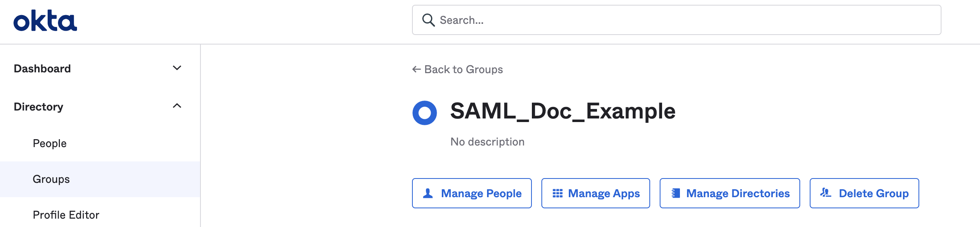980x227 pixels.
Task: Click the SAML_Doc_Example group title
Action: 562,111
